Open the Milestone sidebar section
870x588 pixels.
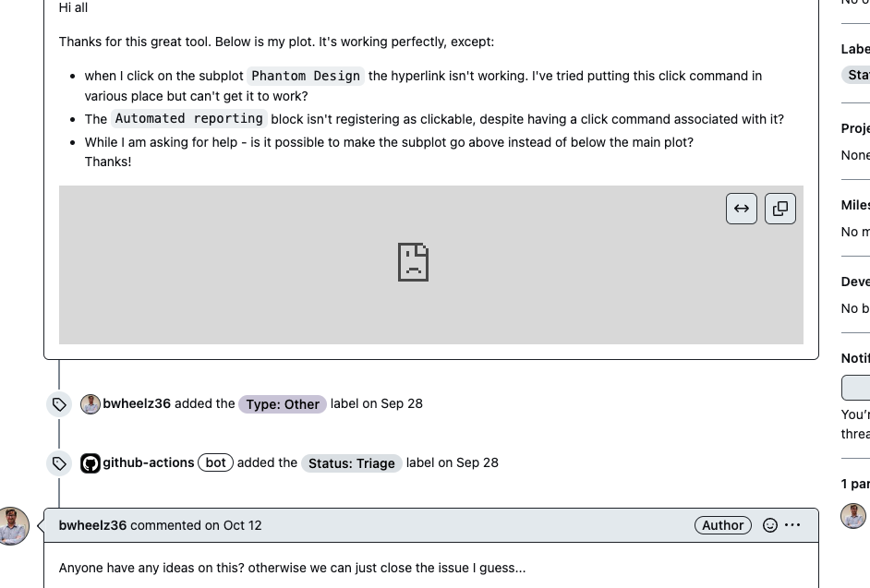pos(854,205)
